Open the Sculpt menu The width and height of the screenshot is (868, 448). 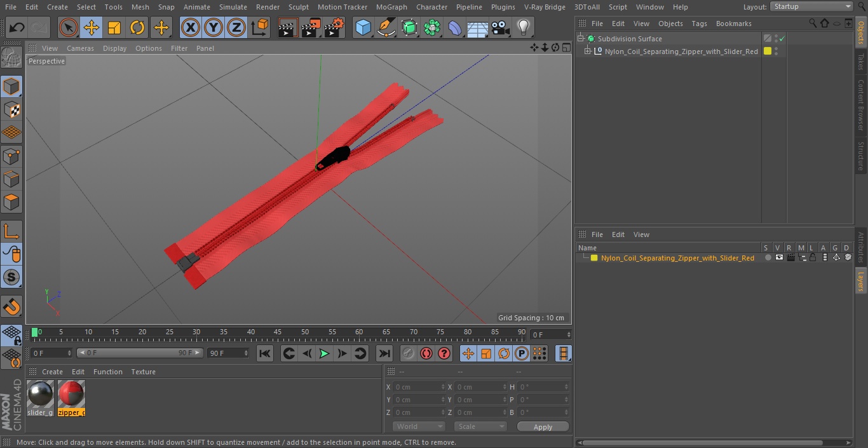(298, 7)
